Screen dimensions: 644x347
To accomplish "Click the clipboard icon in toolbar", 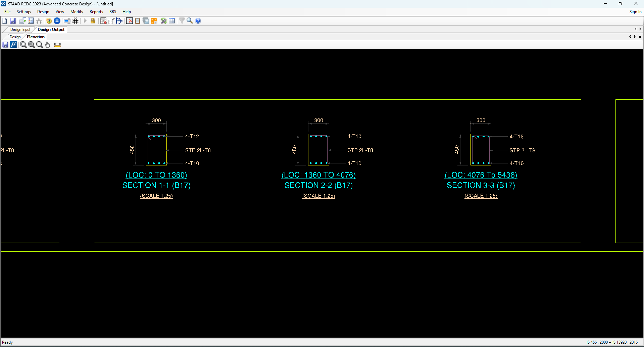I will [138, 21].
